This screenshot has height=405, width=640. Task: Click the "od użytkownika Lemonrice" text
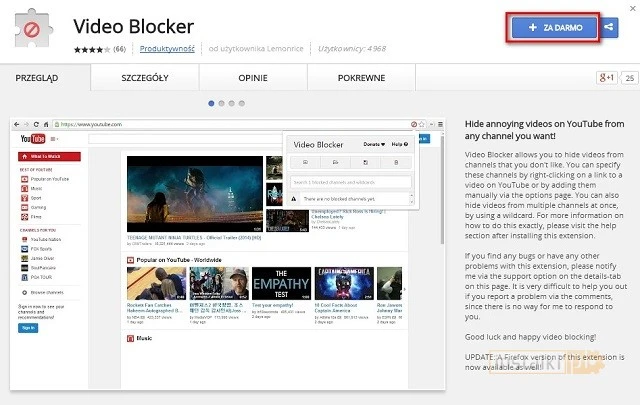pos(256,49)
